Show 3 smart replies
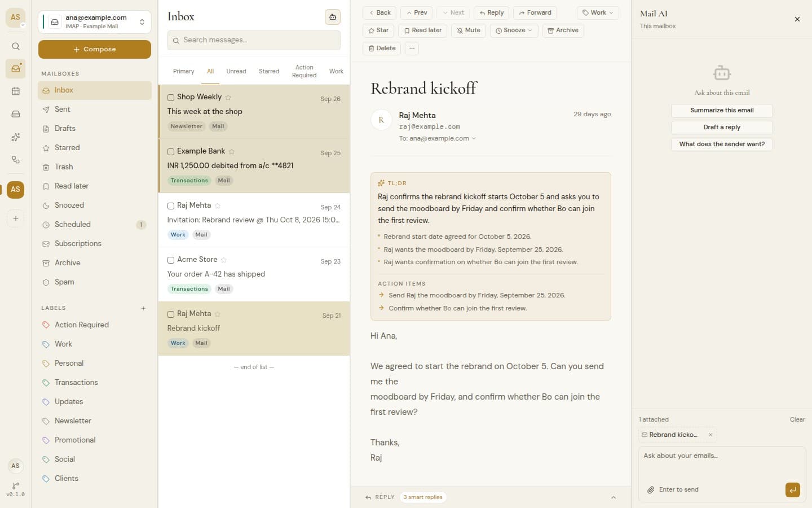The width and height of the screenshot is (812, 508). pyautogui.click(x=423, y=497)
